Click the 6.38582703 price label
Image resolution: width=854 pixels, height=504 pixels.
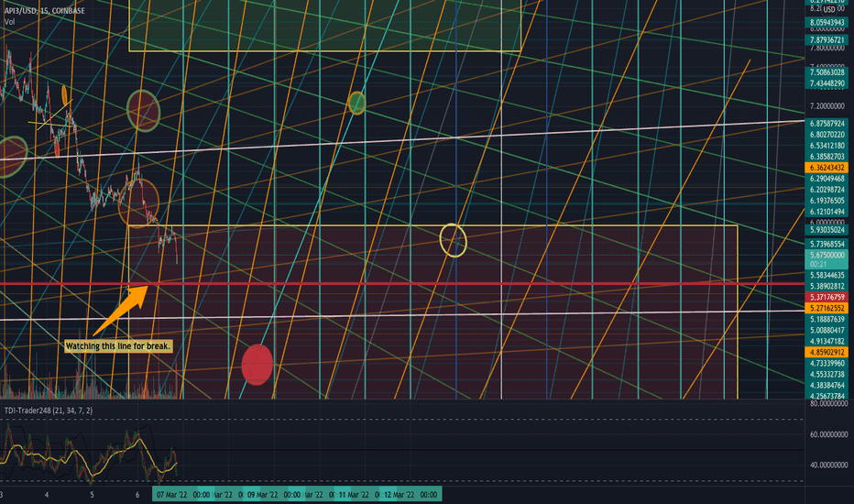coord(827,157)
